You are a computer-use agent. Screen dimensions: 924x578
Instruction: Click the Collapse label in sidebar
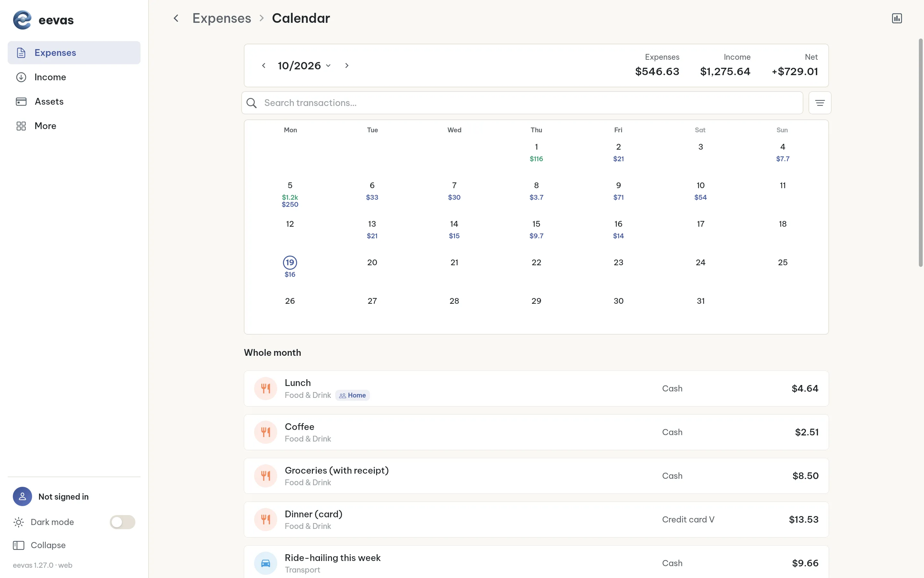click(48, 545)
